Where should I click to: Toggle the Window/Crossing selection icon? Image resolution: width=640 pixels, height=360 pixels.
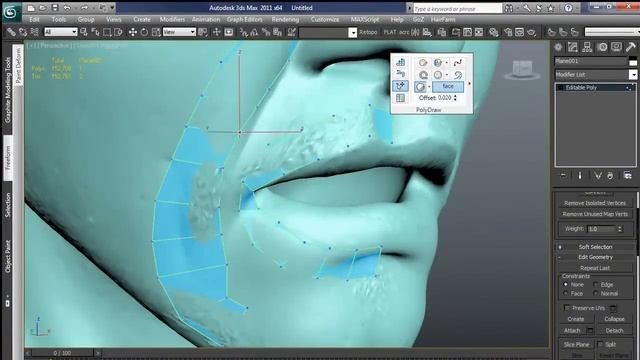[118, 32]
